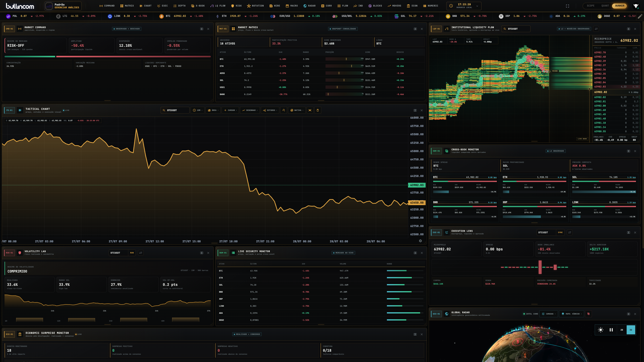The width and height of the screenshot is (644, 362).
Task: Open the ÁREA chart type dropdown
Action: click(213, 110)
